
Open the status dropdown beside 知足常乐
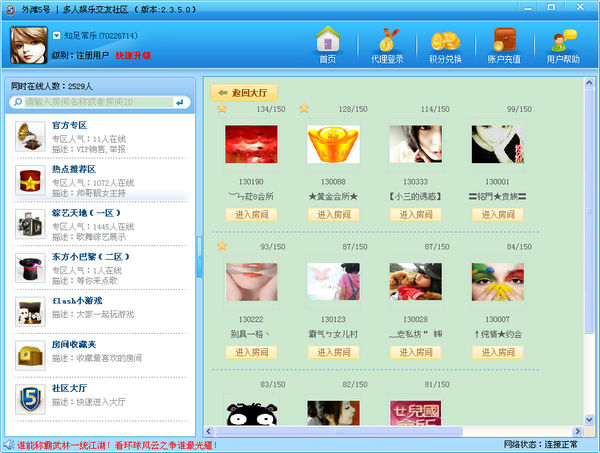point(56,36)
